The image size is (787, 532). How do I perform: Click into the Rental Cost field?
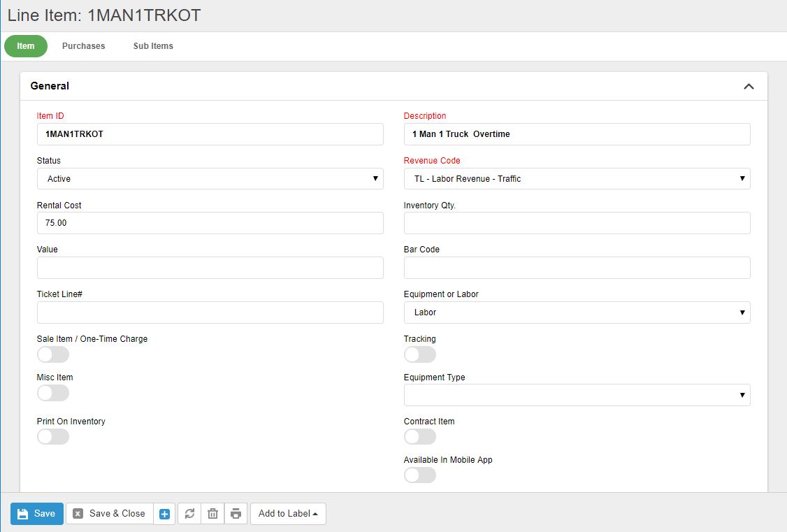pos(210,223)
